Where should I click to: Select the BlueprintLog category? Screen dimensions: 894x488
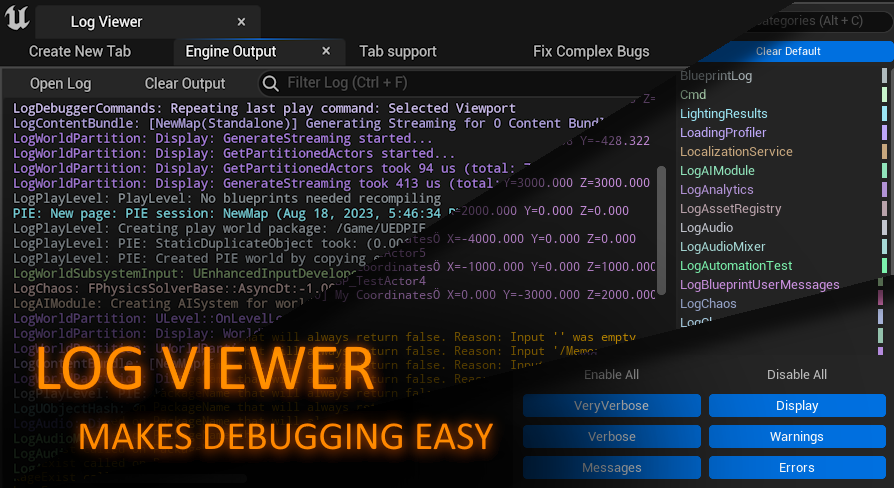tap(716, 76)
